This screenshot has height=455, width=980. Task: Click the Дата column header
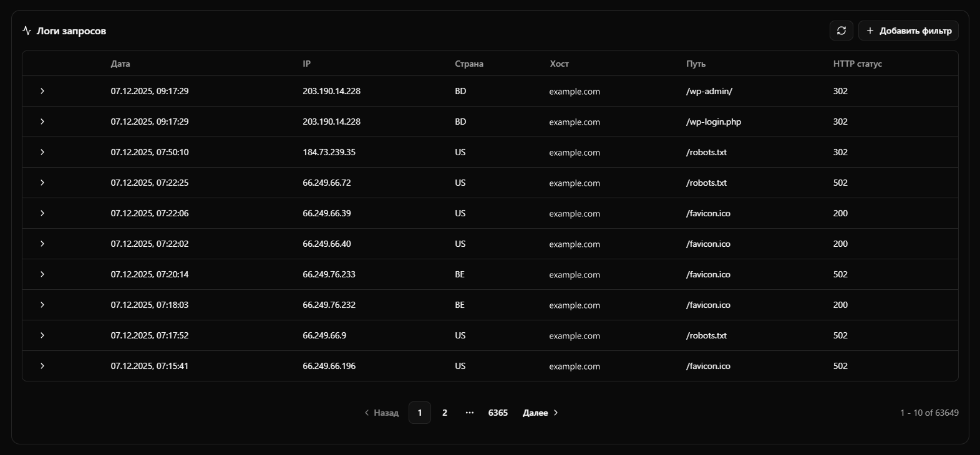pos(120,64)
